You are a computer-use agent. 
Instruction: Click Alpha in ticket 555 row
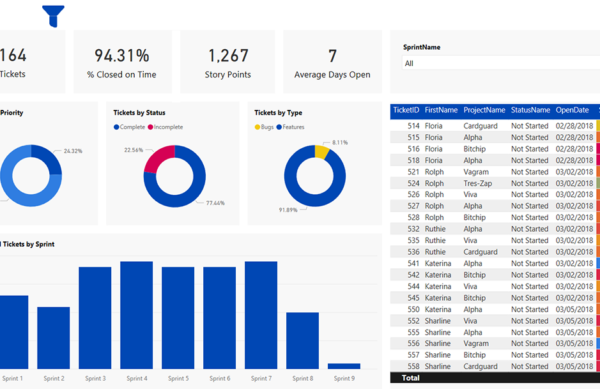473,332
